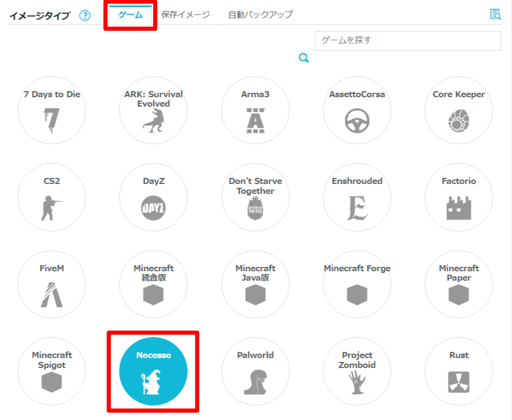
Task: Select Minecraft Forge
Action: (x=357, y=284)
